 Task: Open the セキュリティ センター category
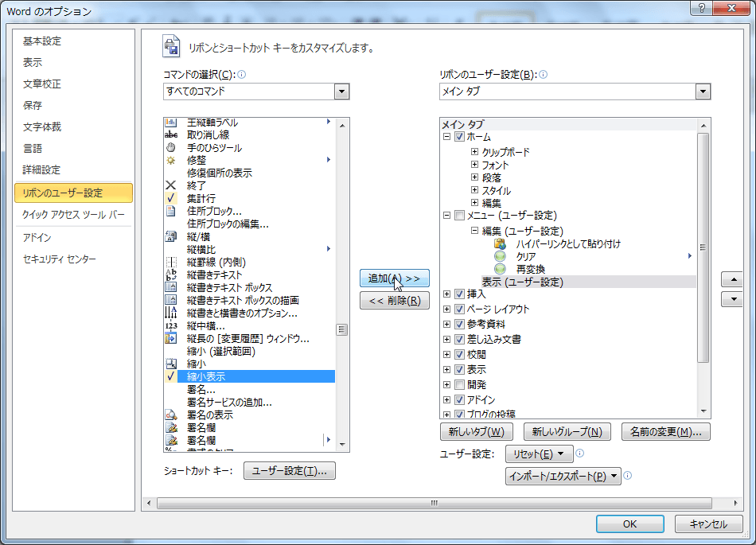60,259
